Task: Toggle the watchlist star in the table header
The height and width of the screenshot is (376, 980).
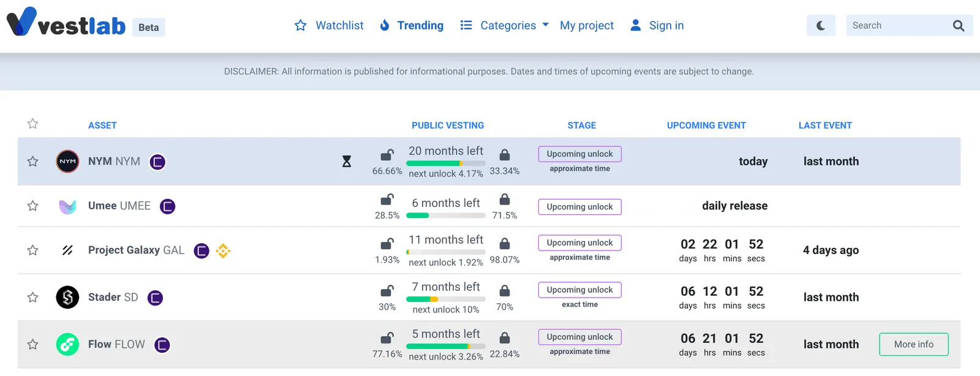Action: click(x=33, y=124)
